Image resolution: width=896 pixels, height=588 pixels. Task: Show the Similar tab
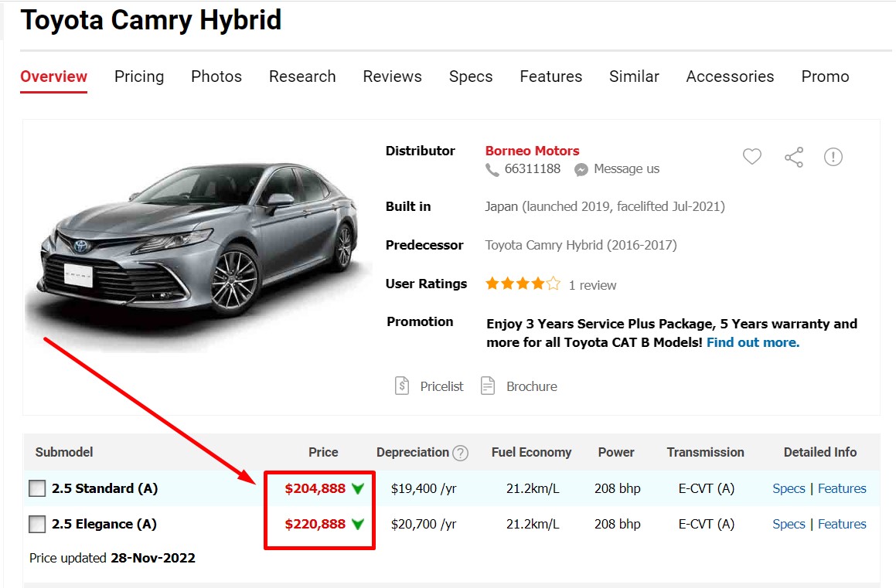click(x=634, y=76)
